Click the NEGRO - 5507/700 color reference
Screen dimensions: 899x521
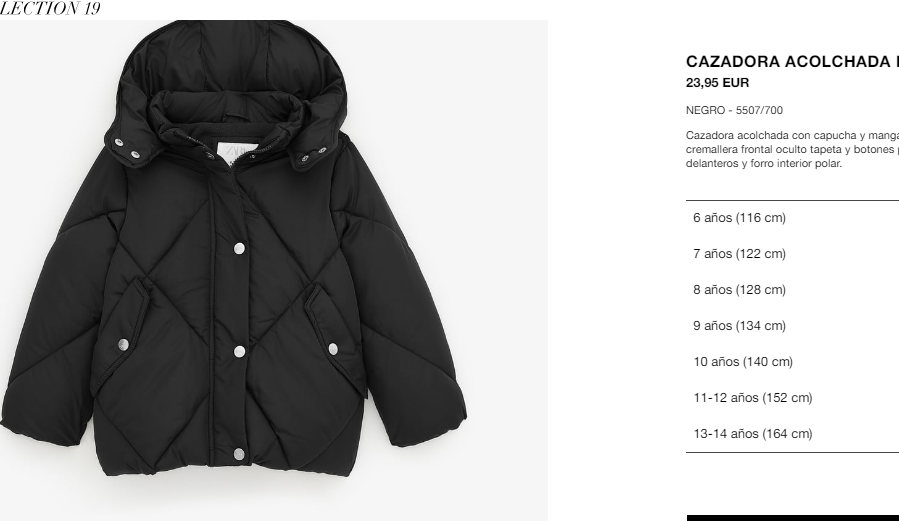click(734, 110)
